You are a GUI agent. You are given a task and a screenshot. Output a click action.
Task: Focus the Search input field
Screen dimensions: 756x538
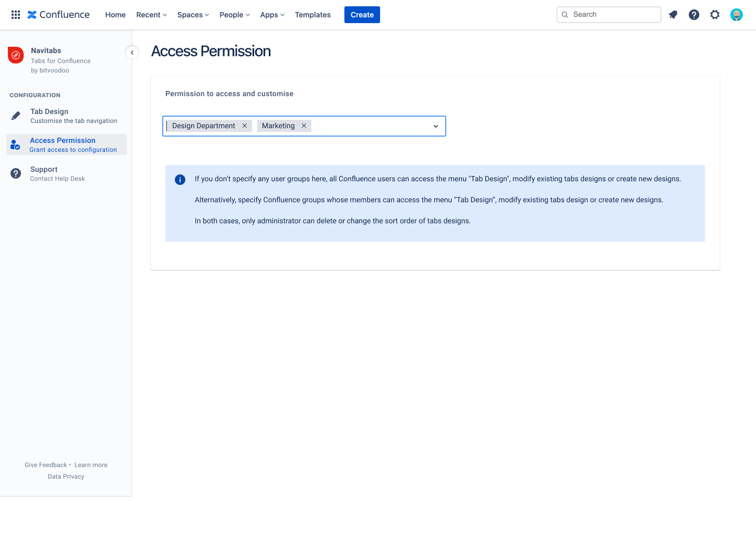pyautogui.click(x=609, y=15)
